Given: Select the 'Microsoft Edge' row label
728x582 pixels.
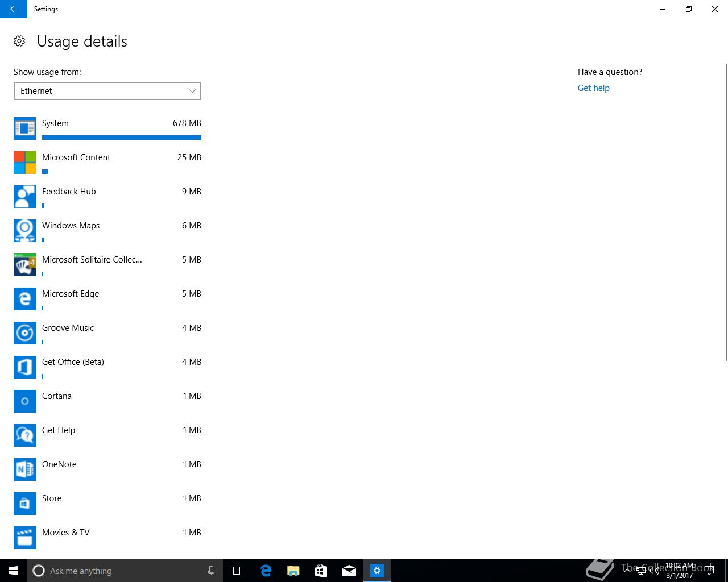Looking at the screenshot, I should [71, 294].
